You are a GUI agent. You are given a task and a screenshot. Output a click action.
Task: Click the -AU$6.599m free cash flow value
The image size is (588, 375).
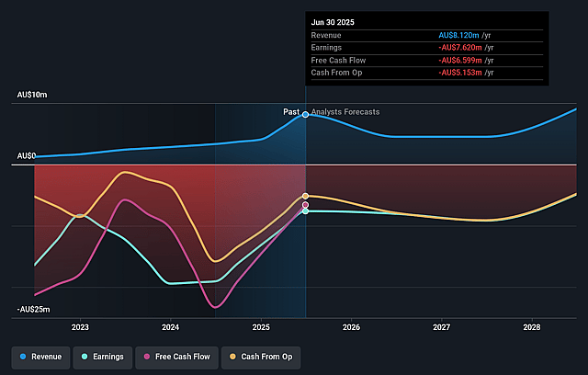pos(460,61)
